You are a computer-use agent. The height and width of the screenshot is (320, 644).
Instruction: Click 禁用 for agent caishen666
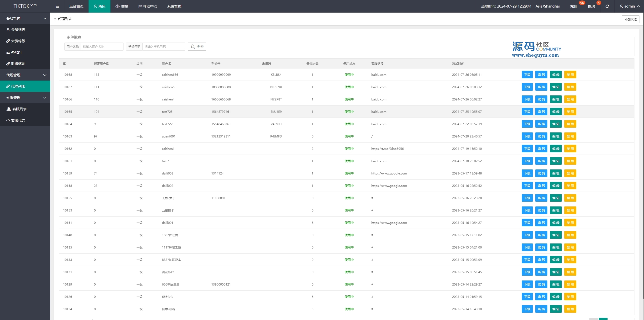tap(570, 75)
